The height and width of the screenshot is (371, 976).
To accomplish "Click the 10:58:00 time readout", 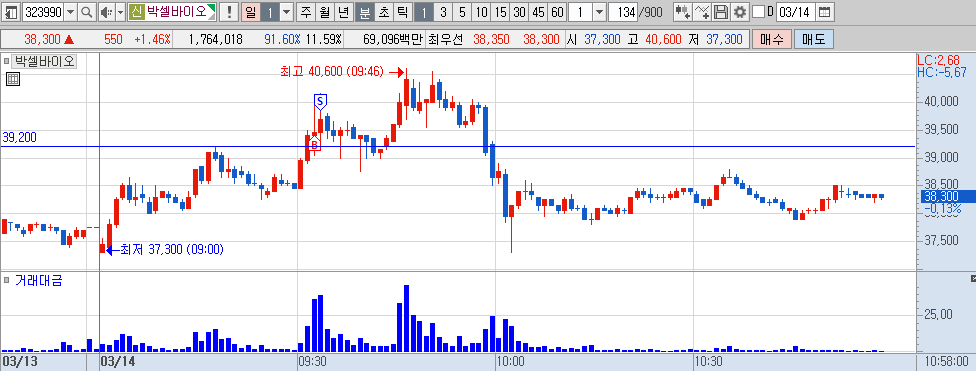I will point(946,362).
